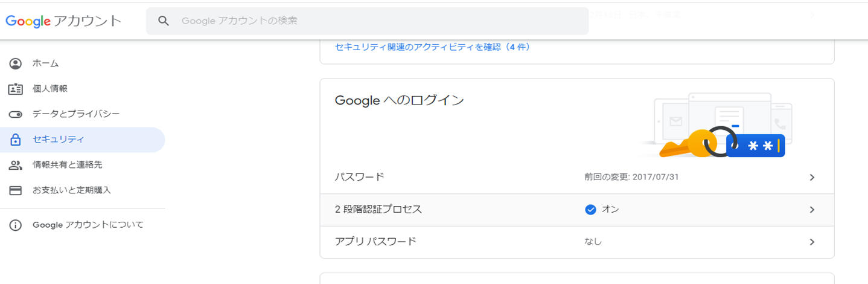Open セキュリティ関連のアクティビティを確認 link

pos(432,47)
